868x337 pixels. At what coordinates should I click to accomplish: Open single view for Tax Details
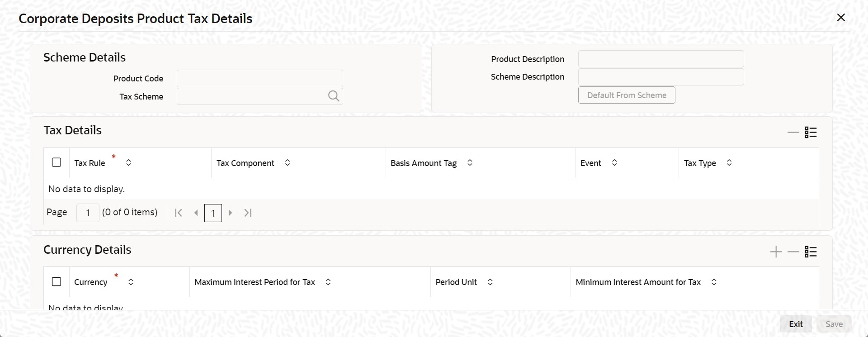tap(811, 133)
